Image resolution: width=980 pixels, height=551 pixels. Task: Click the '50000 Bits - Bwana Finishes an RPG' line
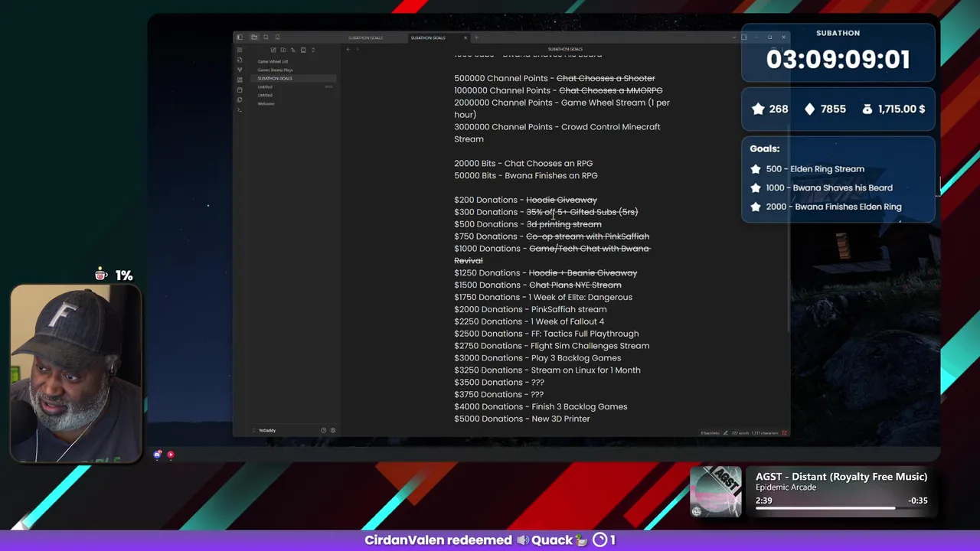coord(526,175)
